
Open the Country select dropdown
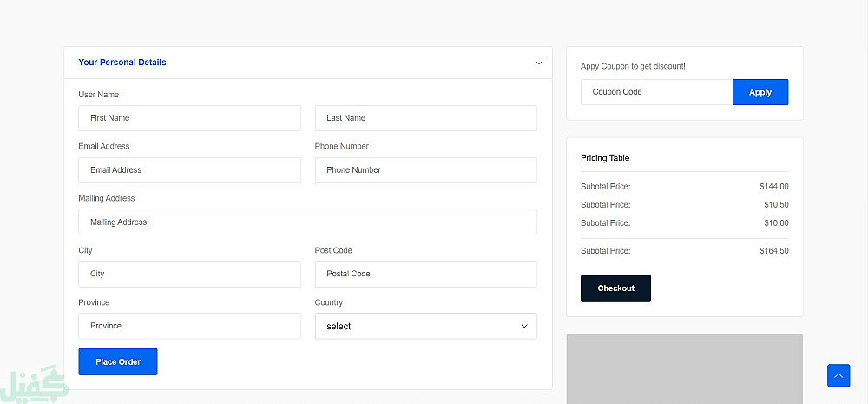pos(425,326)
